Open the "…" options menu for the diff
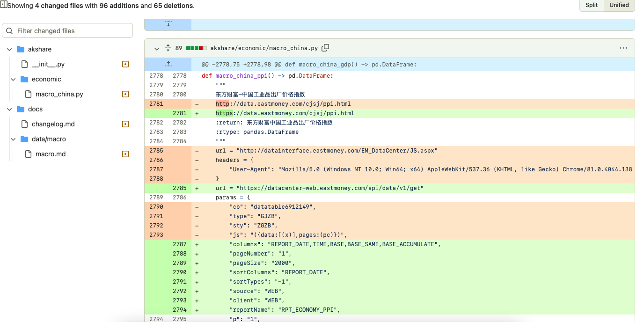This screenshot has width=644, height=322. [623, 48]
